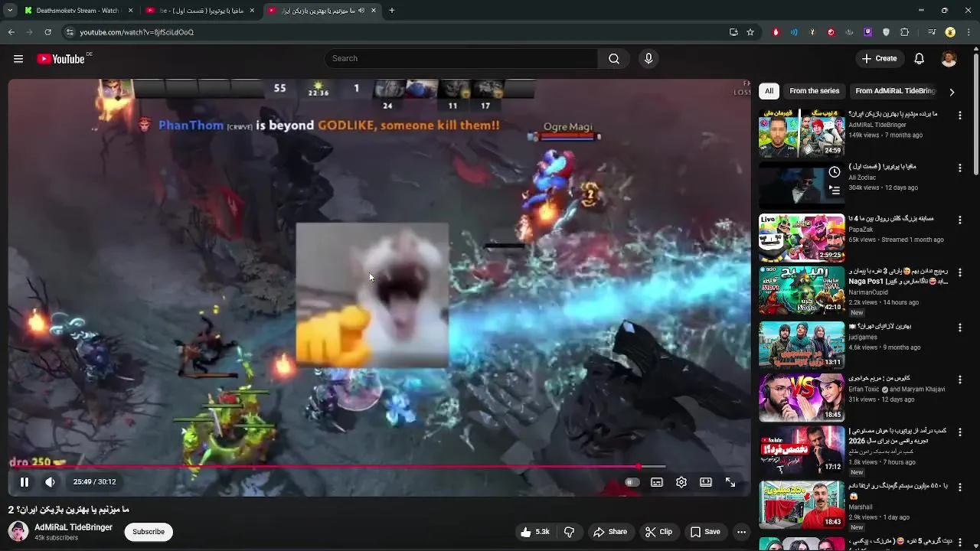Open PapaZak live stream thumbnail

tap(802, 238)
